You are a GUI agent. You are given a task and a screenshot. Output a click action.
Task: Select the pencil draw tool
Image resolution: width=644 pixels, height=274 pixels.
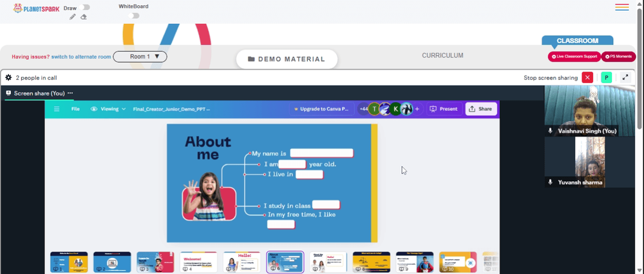[x=72, y=17]
